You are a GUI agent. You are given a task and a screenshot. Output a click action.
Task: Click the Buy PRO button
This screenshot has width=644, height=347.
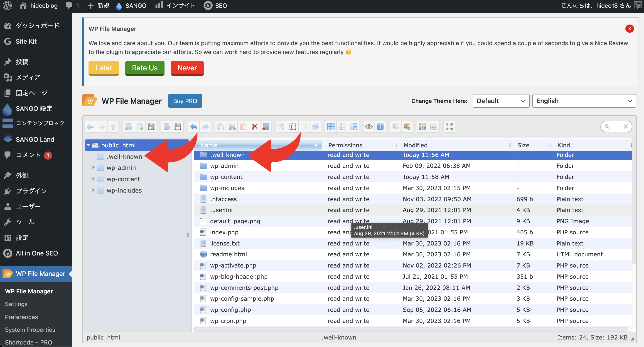click(x=185, y=101)
